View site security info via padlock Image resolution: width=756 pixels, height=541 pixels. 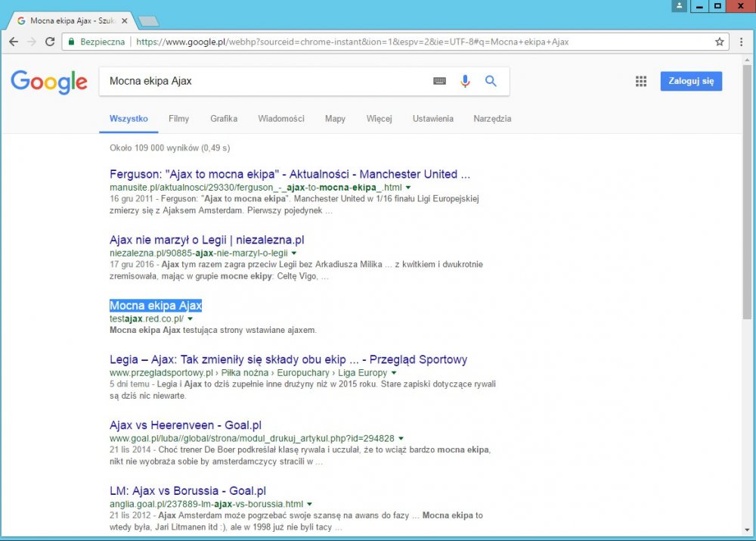[x=71, y=42]
